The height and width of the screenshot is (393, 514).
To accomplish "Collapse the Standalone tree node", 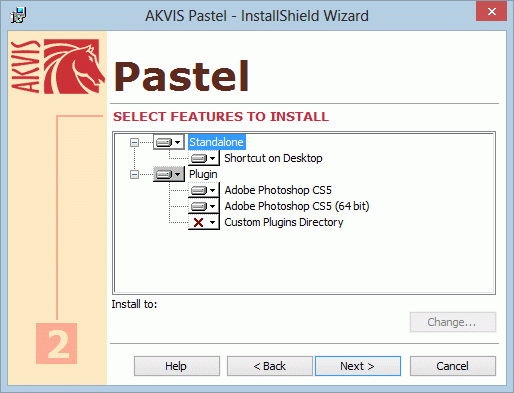I will coord(134,143).
